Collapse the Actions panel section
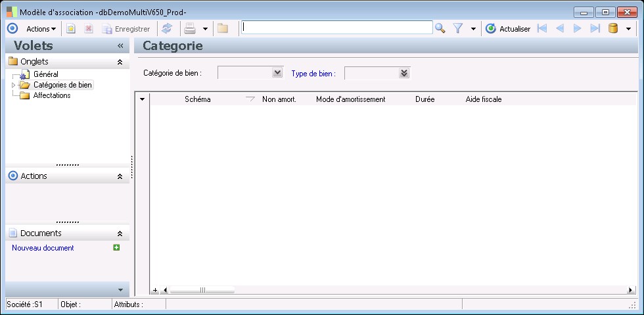This screenshot has height=315, width=644. click(x=120, y=176)
